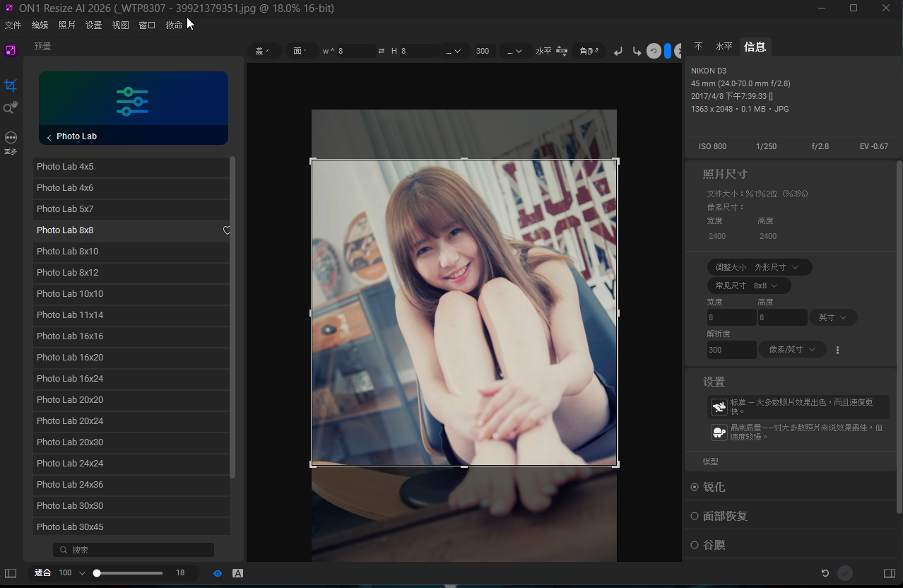Enable the 锐化 sharpening option
The height and width of the screenshot is (588, 903).
(695, 487)
